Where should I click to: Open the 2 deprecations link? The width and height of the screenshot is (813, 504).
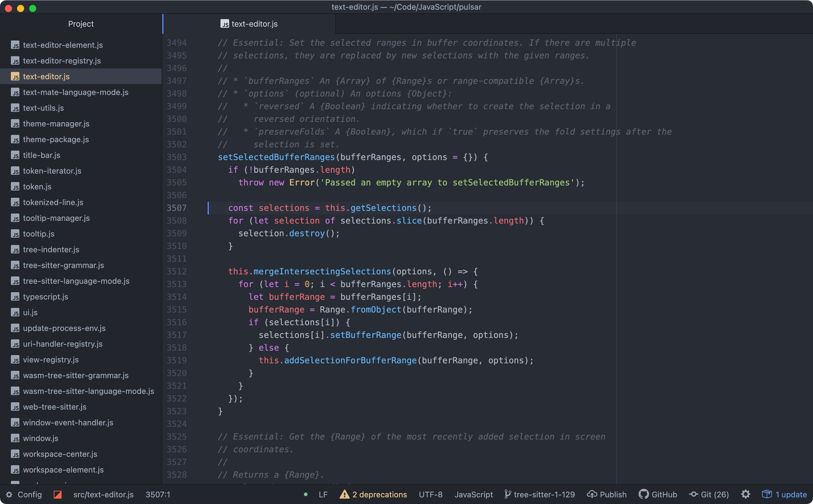pyautogui.click(x=380, y=494)
